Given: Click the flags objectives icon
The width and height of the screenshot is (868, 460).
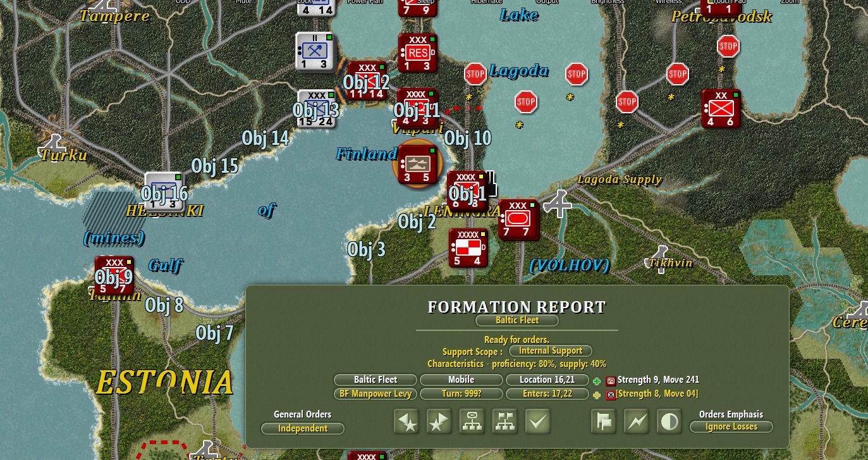Looking at the screenshot, I should 604,422.
